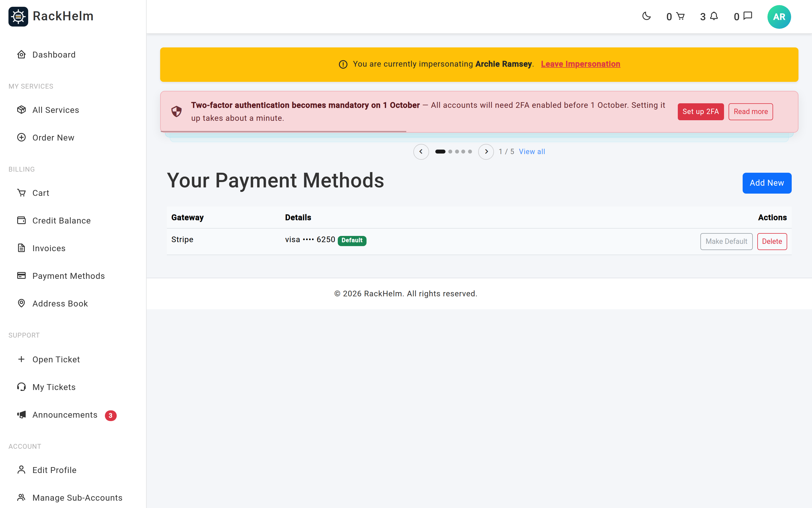Image resolution: width=812 pixels, height=508 pixels.
Task: Select the last announcement carousel dot
Action: (470, 152)
